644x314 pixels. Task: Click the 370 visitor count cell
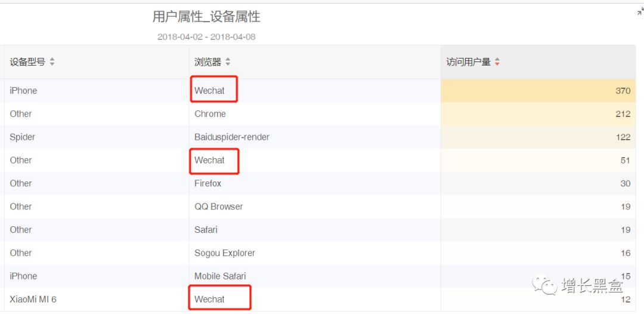click(623, 91)
